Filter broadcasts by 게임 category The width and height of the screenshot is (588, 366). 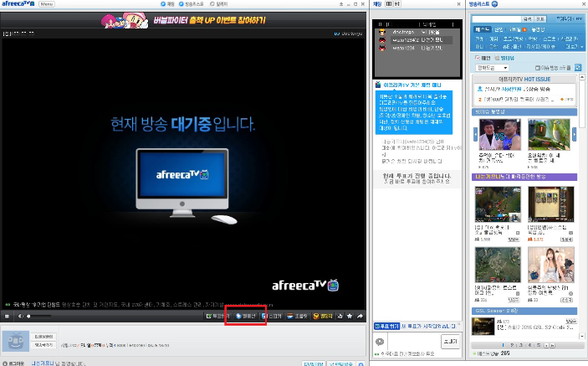click(x=493, y=39)
